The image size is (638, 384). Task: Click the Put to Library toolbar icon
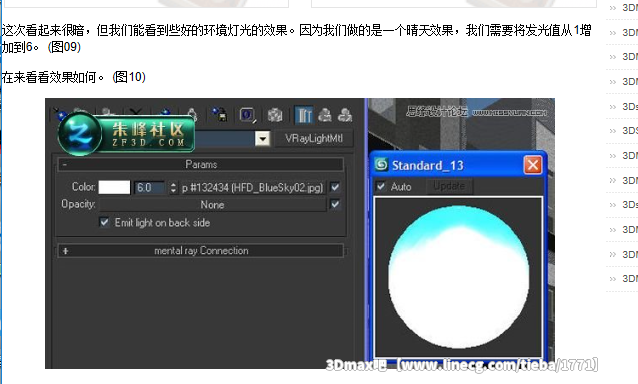(220, 114)
